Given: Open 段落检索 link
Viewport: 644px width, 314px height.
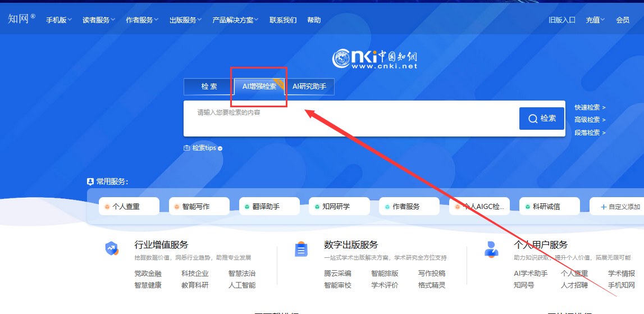Looking at the screenshot, I should tap(590, 133).
